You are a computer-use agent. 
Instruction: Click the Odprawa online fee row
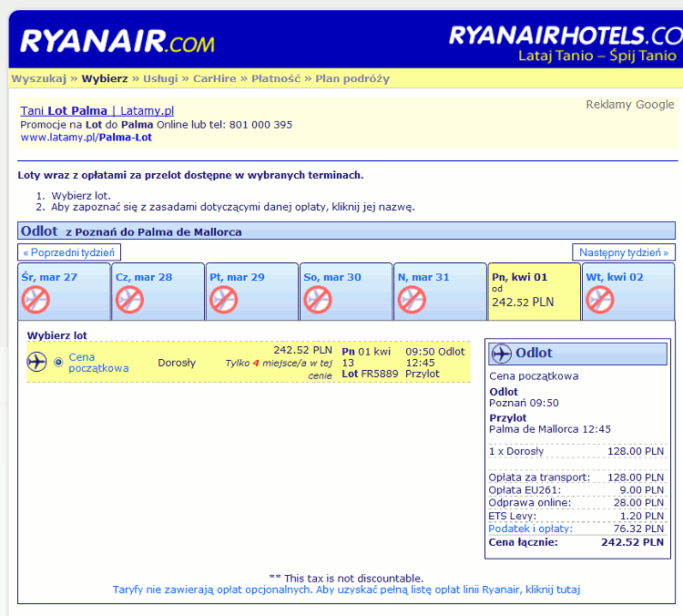[576, 503]
